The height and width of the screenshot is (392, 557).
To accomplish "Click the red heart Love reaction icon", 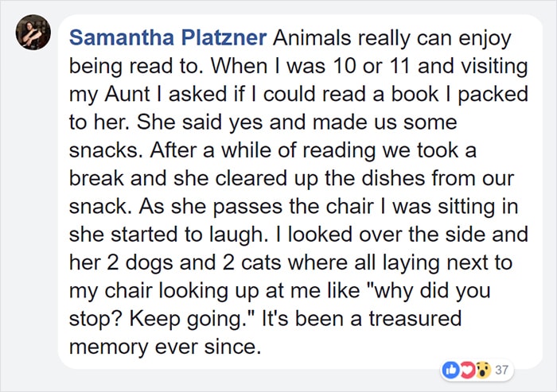I will click(x=467, y=370).
